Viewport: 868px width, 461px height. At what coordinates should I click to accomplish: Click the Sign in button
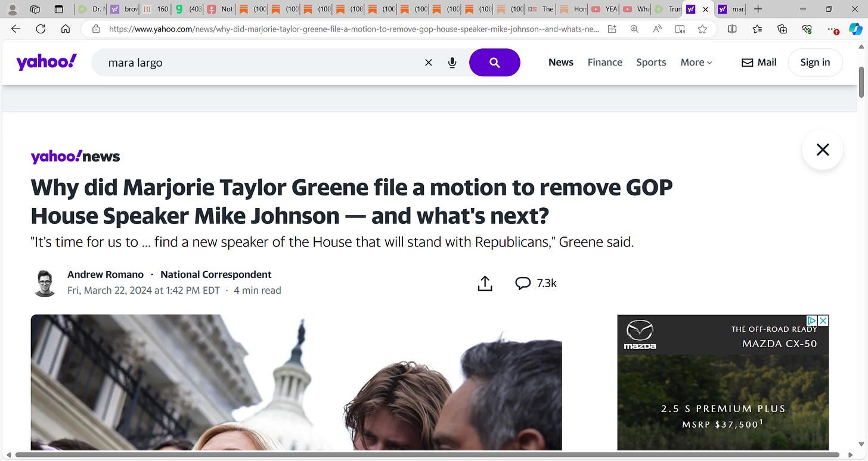pos(815,63)
